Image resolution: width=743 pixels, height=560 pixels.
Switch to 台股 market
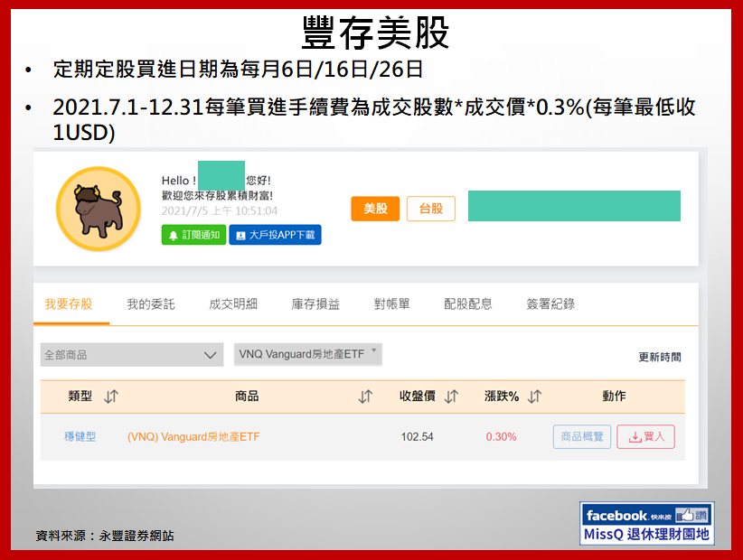tap(431, 209)
